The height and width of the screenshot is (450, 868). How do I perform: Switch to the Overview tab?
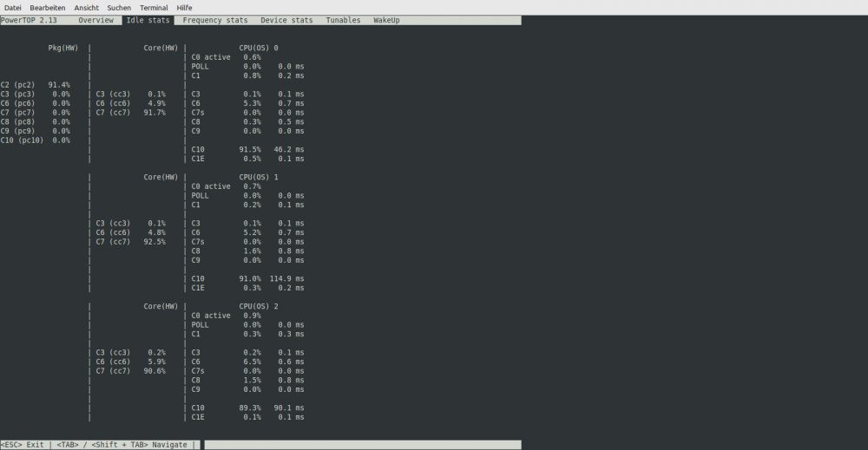pyautogui.click(x=95, y=21)
